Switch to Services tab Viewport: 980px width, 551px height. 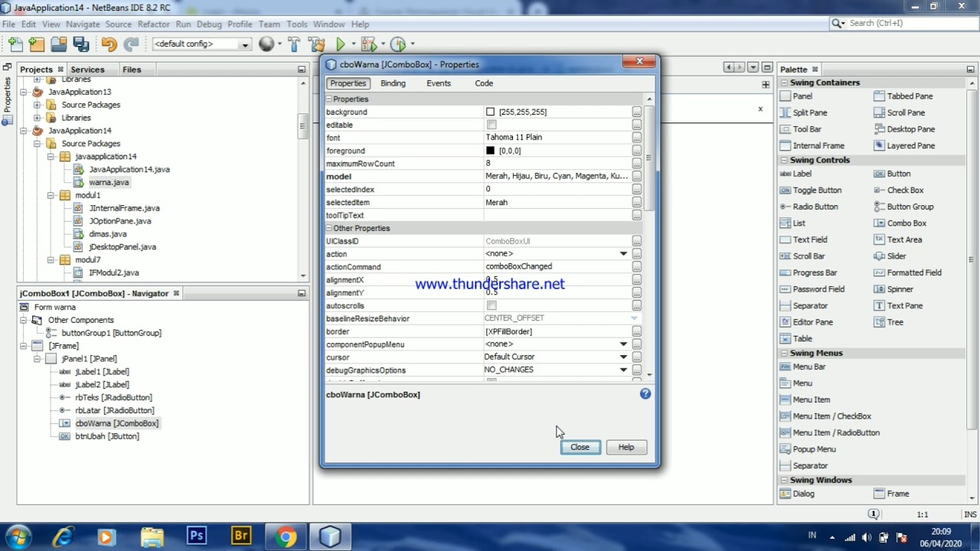87,70
